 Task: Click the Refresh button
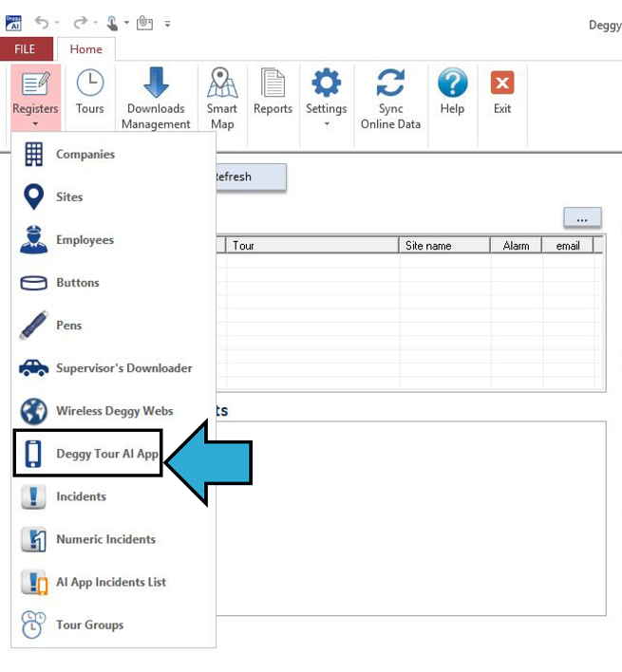[x=251, y=177]
